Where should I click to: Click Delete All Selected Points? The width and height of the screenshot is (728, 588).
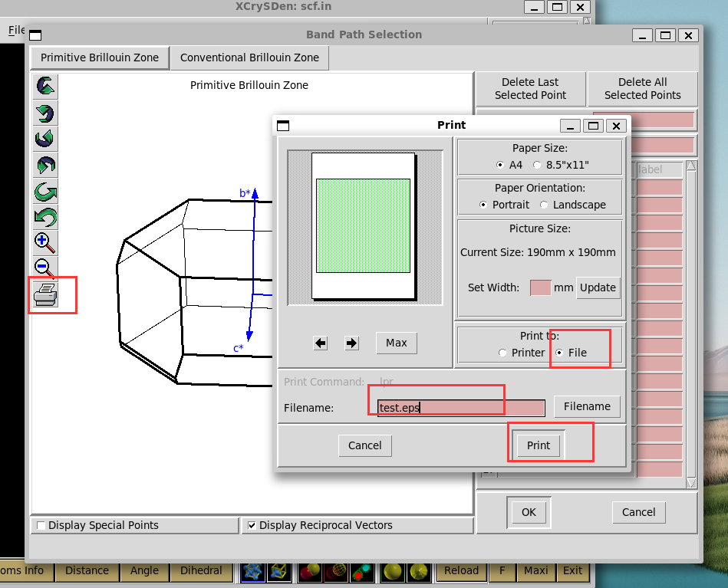tap(643, 89)
